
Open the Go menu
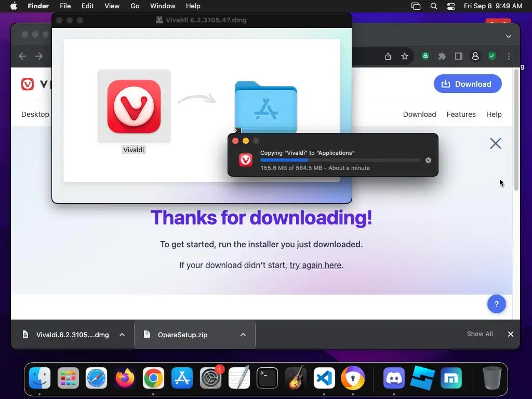tap(135, 6)
